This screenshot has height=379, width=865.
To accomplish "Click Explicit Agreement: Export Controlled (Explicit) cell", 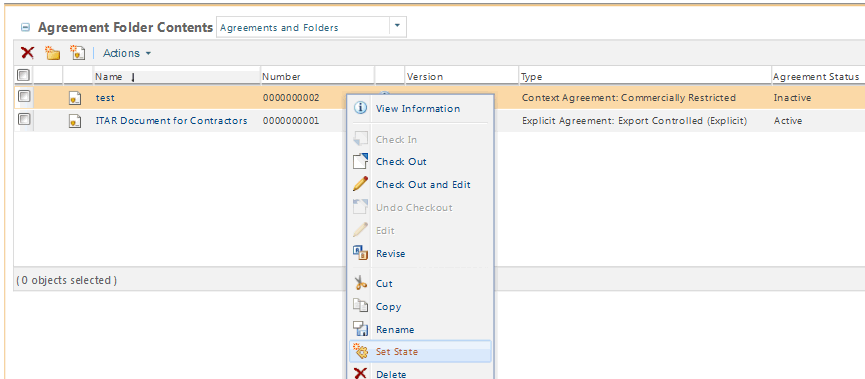I will tap(634, 120).
